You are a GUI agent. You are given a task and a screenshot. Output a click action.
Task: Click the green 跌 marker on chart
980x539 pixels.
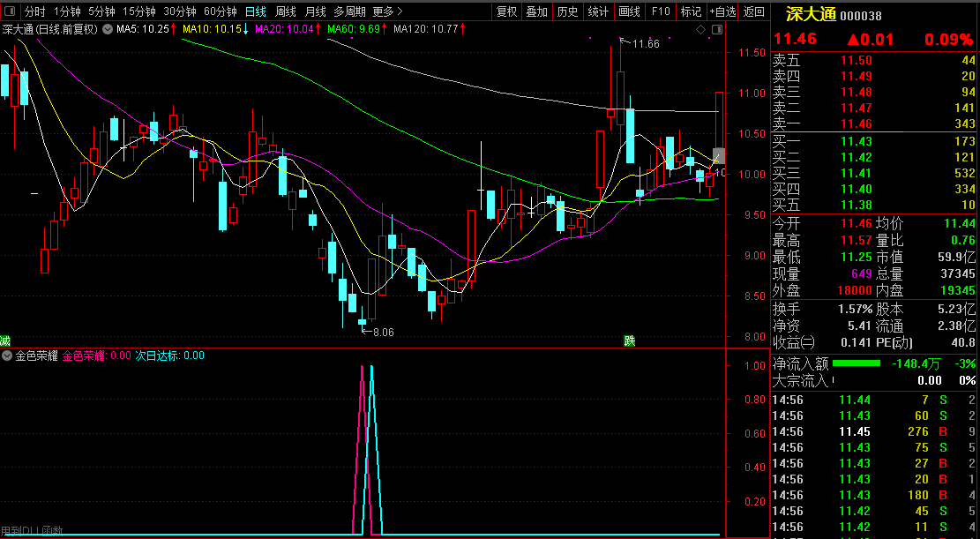[629, 341]
